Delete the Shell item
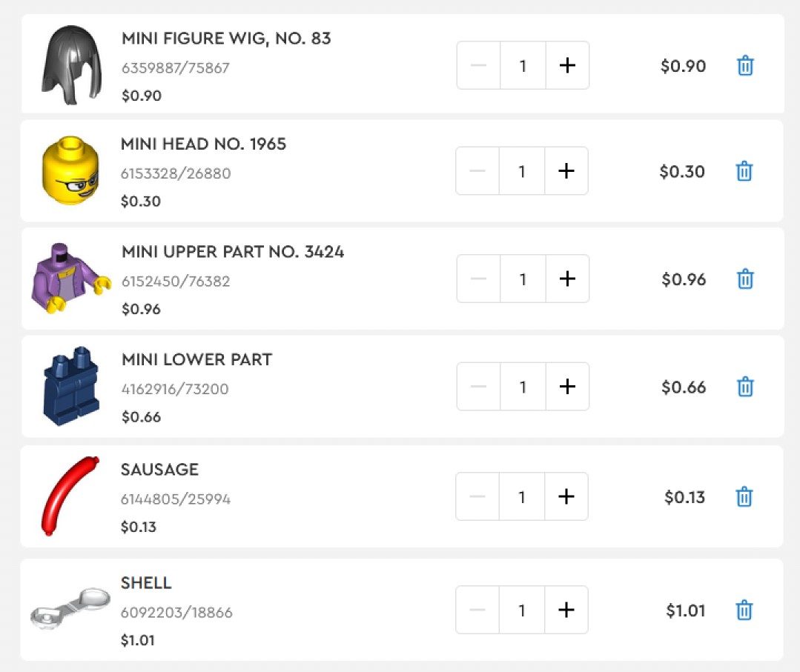The image size is (800, 672). 744,611
